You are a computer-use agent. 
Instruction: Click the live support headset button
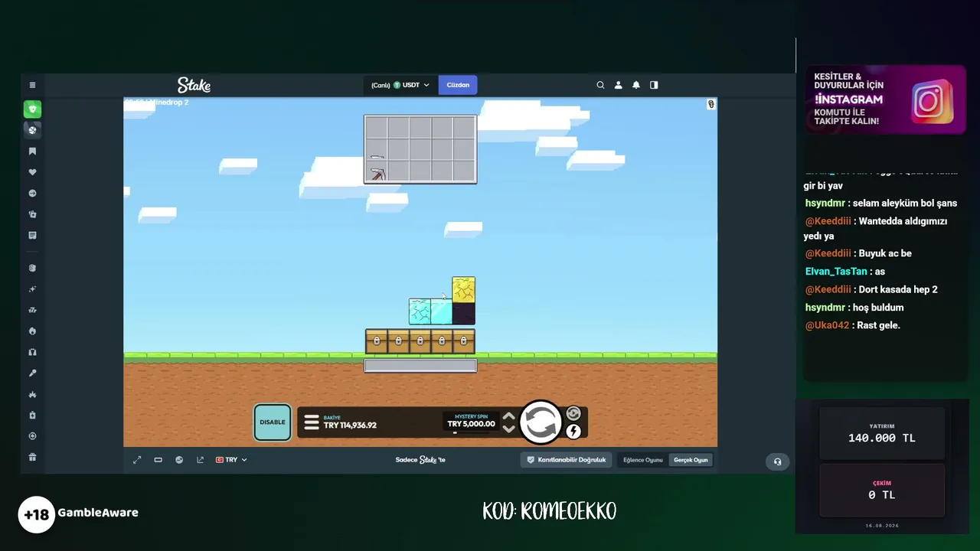[x=777, y=461]
